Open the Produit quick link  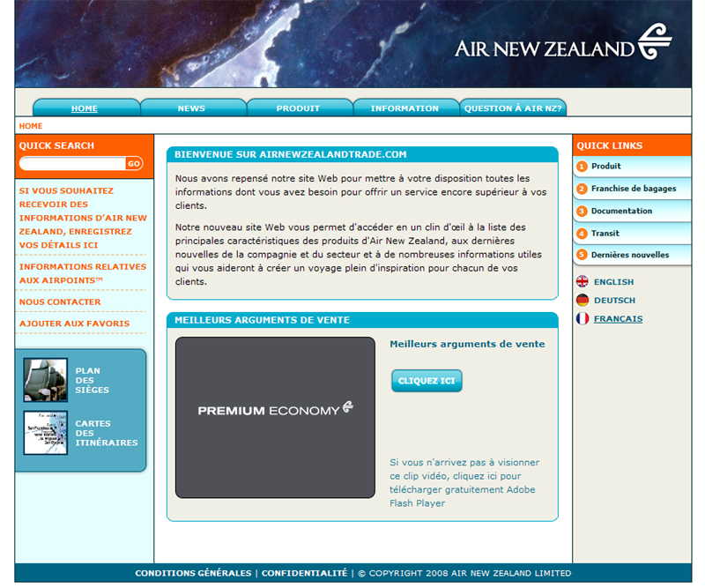coord(606,166)
